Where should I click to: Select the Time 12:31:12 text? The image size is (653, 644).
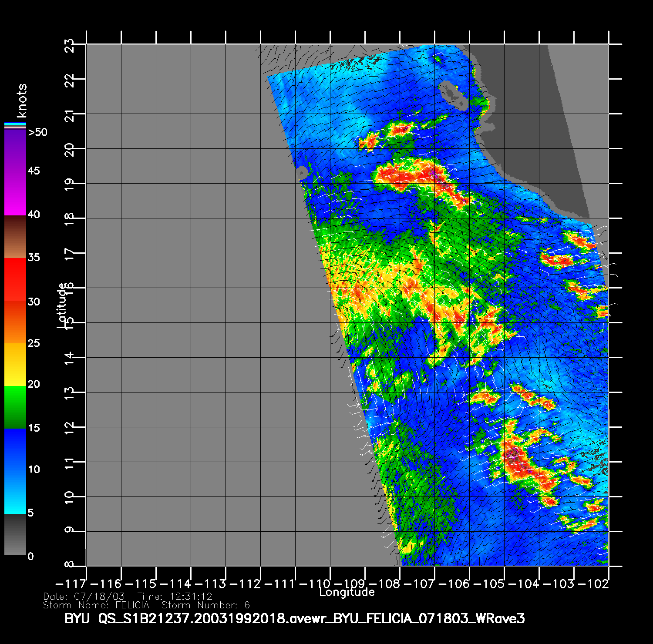tap(175, 597)
